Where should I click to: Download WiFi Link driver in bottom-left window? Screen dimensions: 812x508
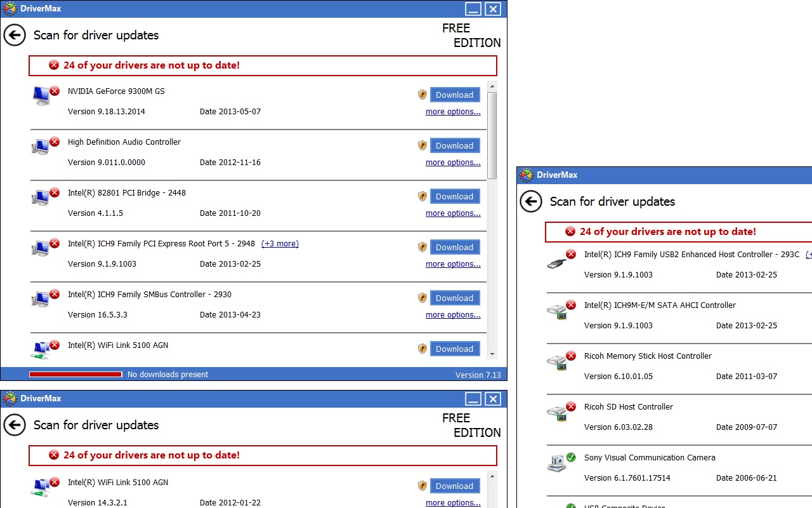pos(455,486)
